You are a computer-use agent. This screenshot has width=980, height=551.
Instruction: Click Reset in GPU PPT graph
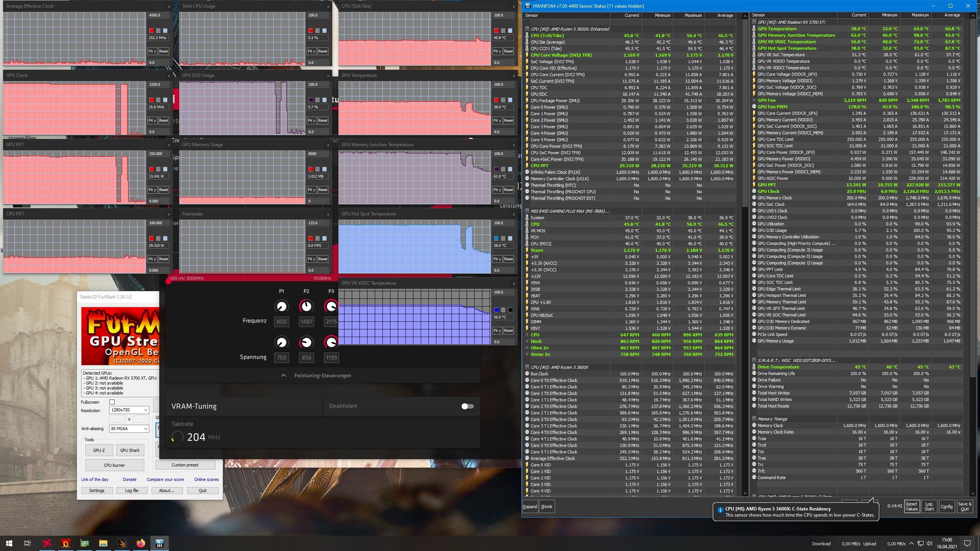pyautogui.click(x=163, y=190)
